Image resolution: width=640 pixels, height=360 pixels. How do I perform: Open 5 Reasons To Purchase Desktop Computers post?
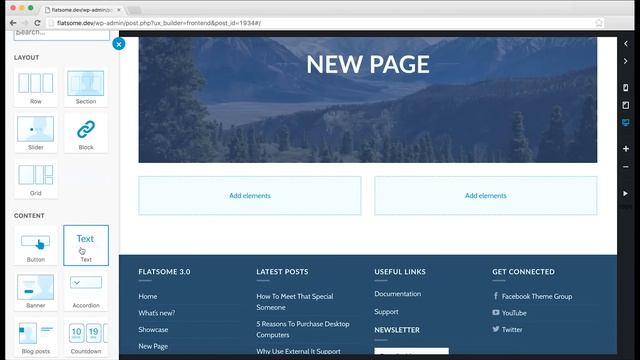303,329
